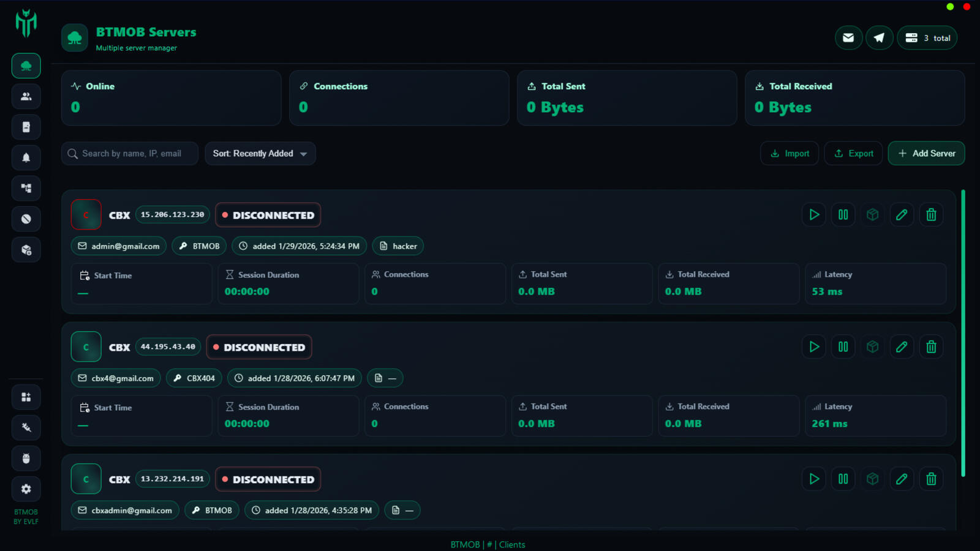The image size is (980, 551).
Task: Click the Add Server button
Action: [x=926, y=154]
